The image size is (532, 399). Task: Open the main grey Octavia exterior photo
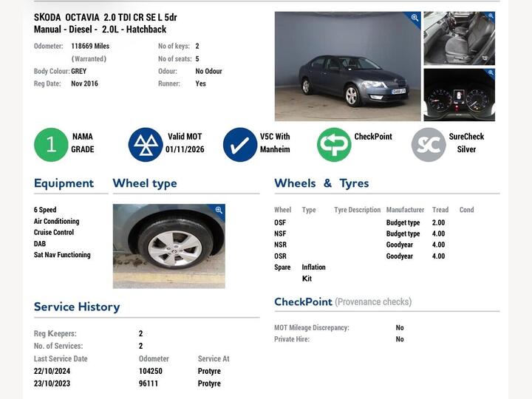click(x=347, y=66)
